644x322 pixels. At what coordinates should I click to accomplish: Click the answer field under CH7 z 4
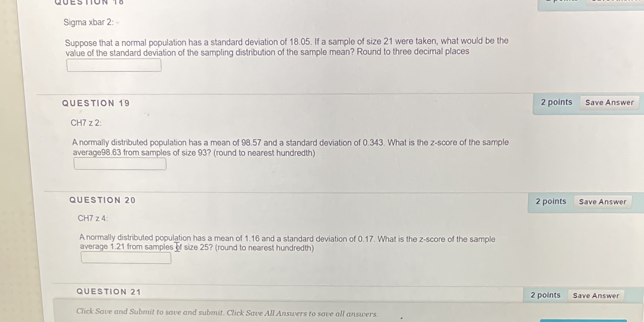coord(126,258)
